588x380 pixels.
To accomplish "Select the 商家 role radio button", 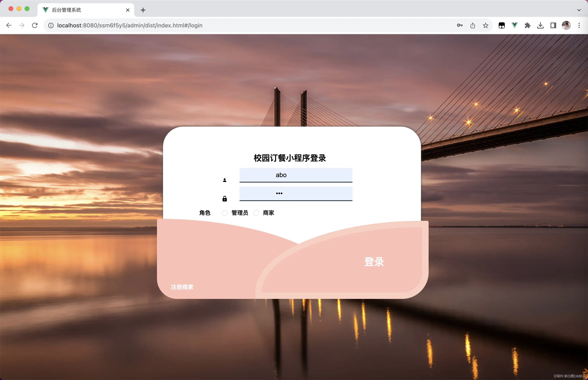I will click(256, 213).
